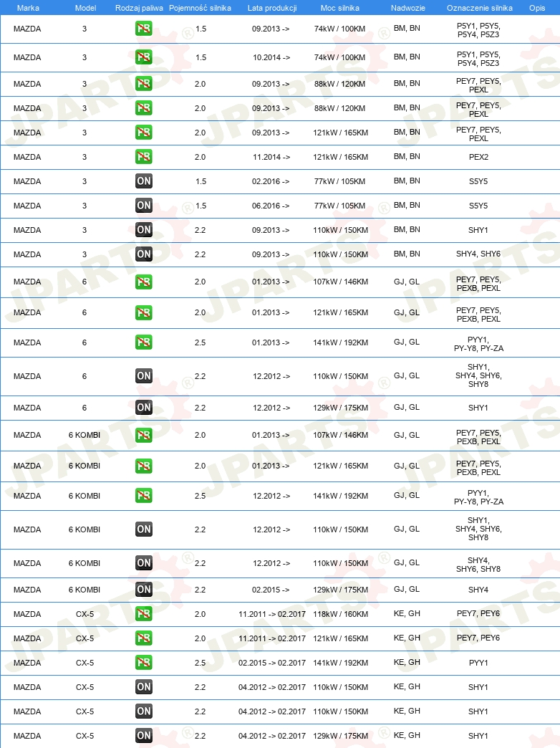Click diesel icon for 6 KOMBI SHY1, SHY4, SHY6, SHY8
This screenshot has width=560, height=748.
(143, 529)
